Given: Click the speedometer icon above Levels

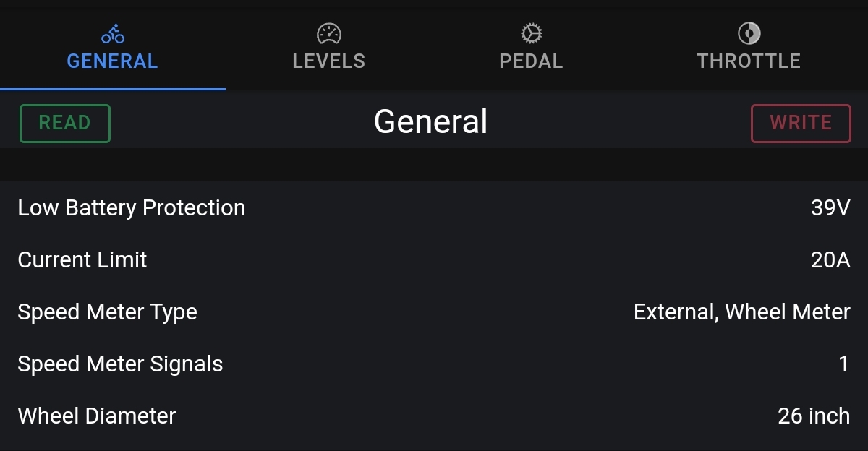Looking at the screenshot, I should [328, 34].
